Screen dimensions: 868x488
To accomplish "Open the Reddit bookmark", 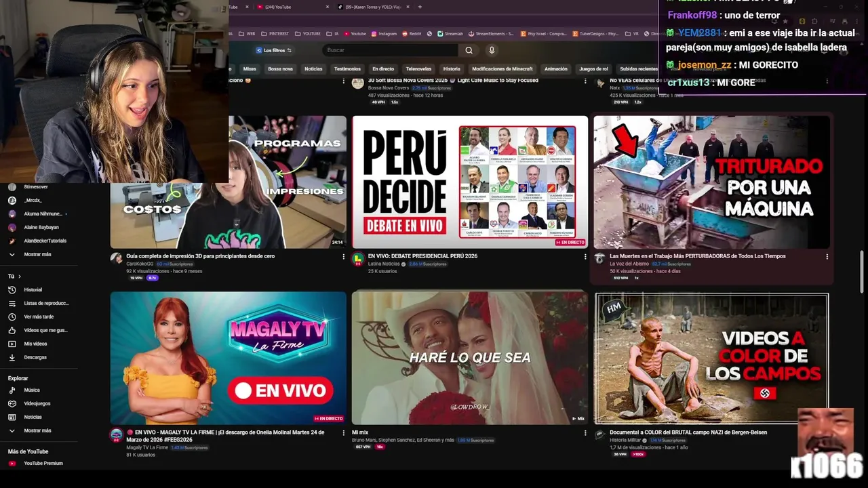I will (412, 33).
